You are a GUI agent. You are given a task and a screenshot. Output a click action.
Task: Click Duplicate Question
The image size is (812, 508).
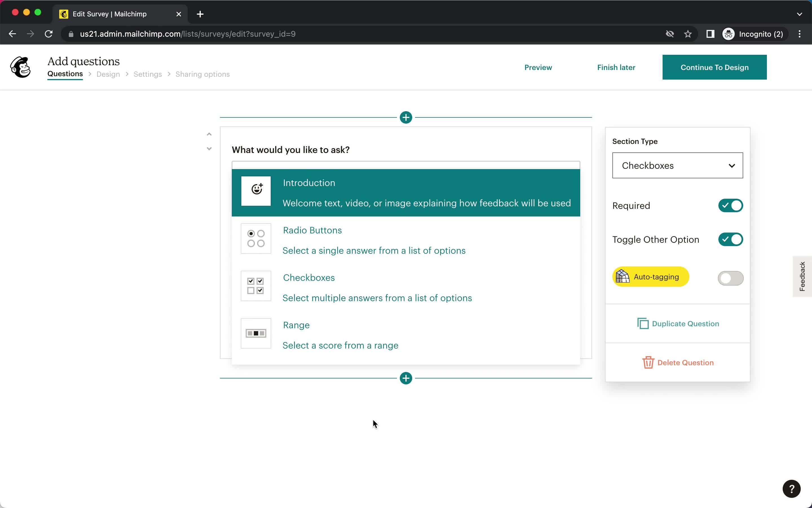click(x=678, y=323)
